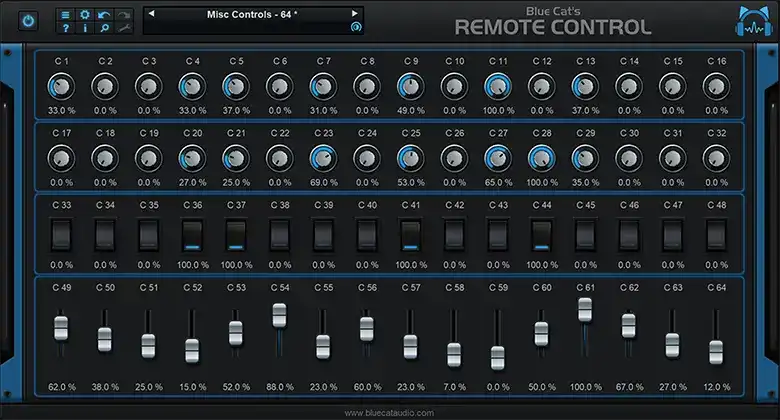Click the C 64 fader handle

(x=716, y=352)
